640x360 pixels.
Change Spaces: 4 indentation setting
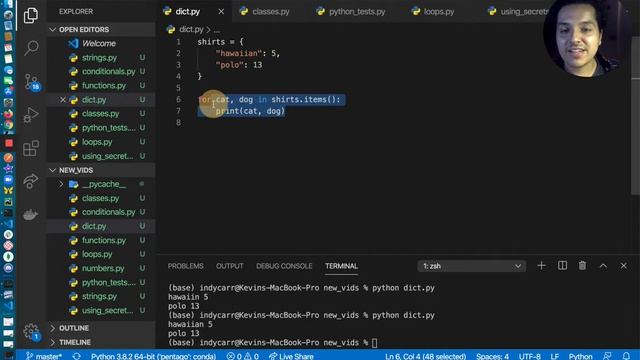click(x=492, y=356)
